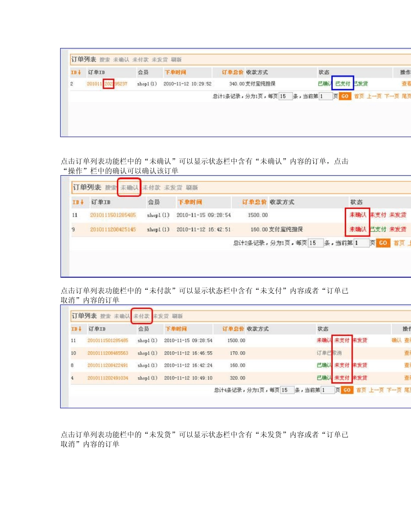The width and height of the screenshot is (411, 532).
Task: Click 刷新 in the four-record order list
Action: pyautogui.click(x=177, y=316)
